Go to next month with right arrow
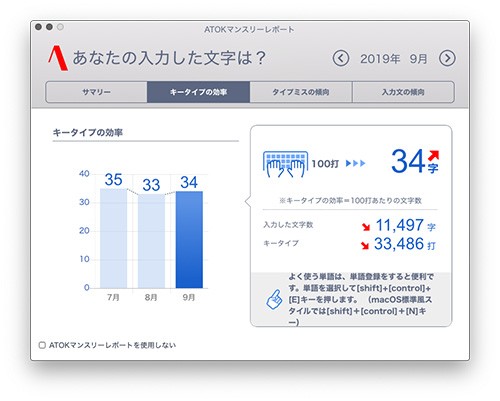 (x=447, y=59)
